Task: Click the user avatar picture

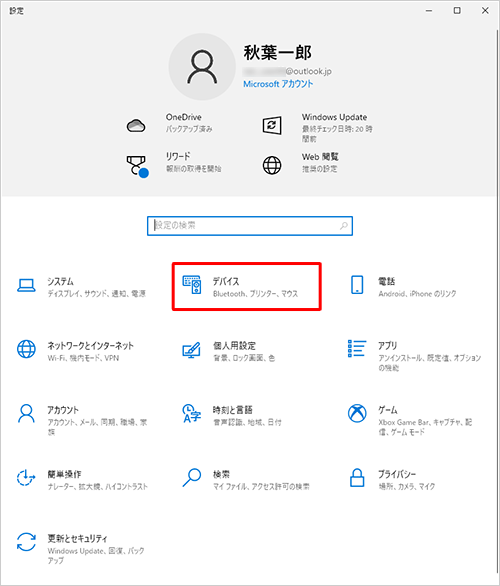Action: tap(202, 67)
